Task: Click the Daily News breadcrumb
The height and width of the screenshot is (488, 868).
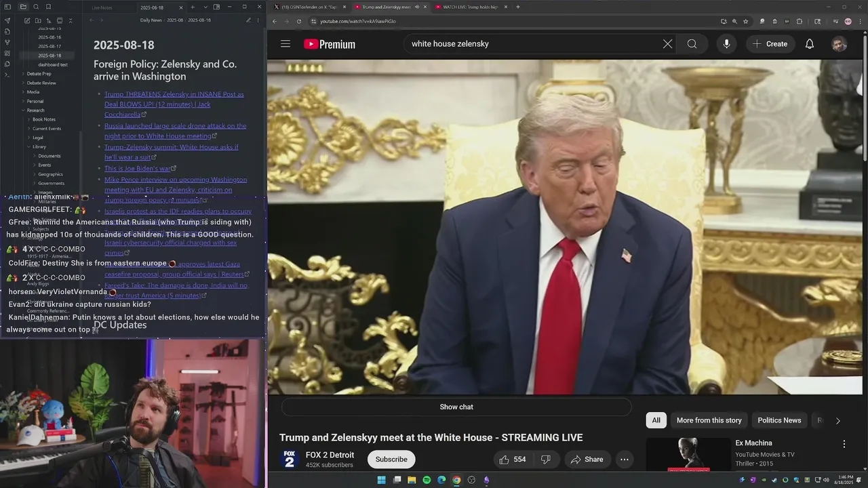Action: tap(151, 20)
